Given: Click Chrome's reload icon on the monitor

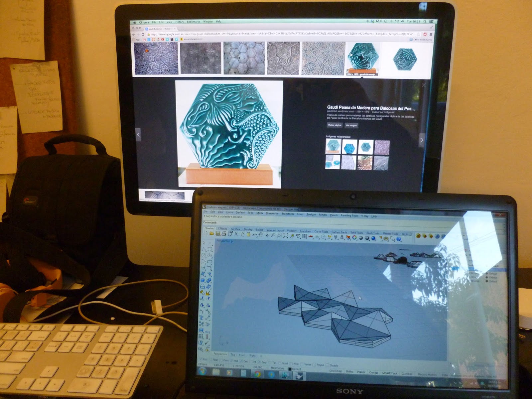Looking at the screenshot, I should [143, 34].
